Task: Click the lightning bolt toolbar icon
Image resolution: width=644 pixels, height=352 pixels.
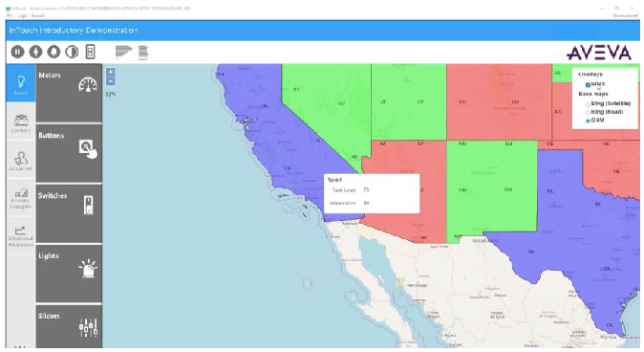Action: pos(35,52)
